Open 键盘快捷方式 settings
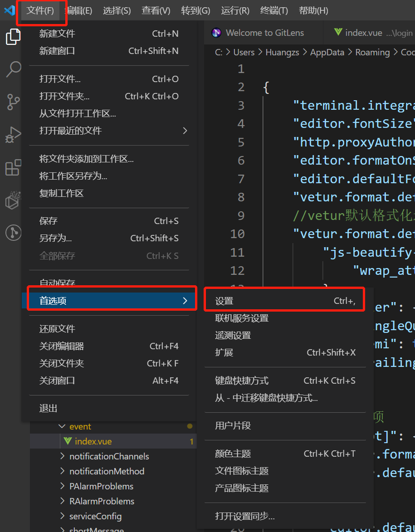The width and height of the screenshot is (415, 532). click(285, 381)
